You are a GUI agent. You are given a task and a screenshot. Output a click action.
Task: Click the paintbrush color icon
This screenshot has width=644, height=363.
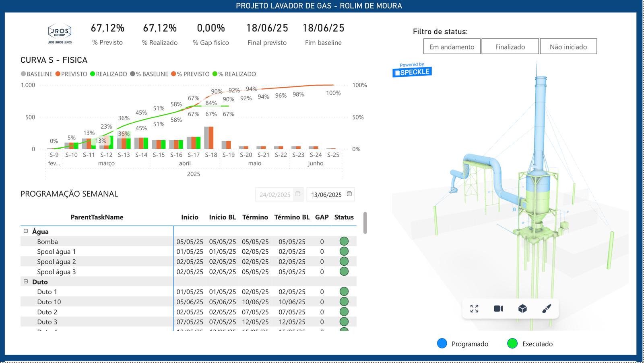[546, 308]
